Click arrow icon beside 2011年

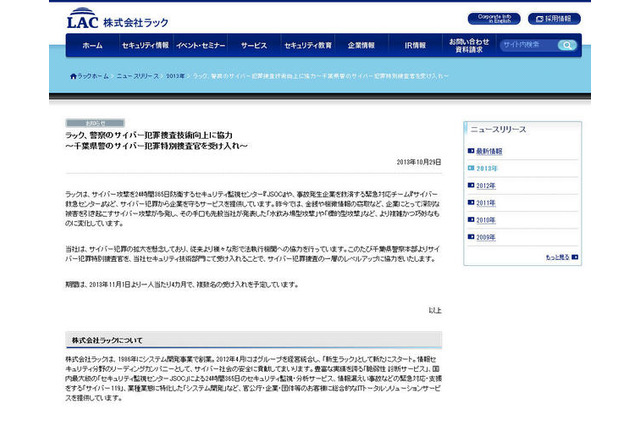pos(471,202)
